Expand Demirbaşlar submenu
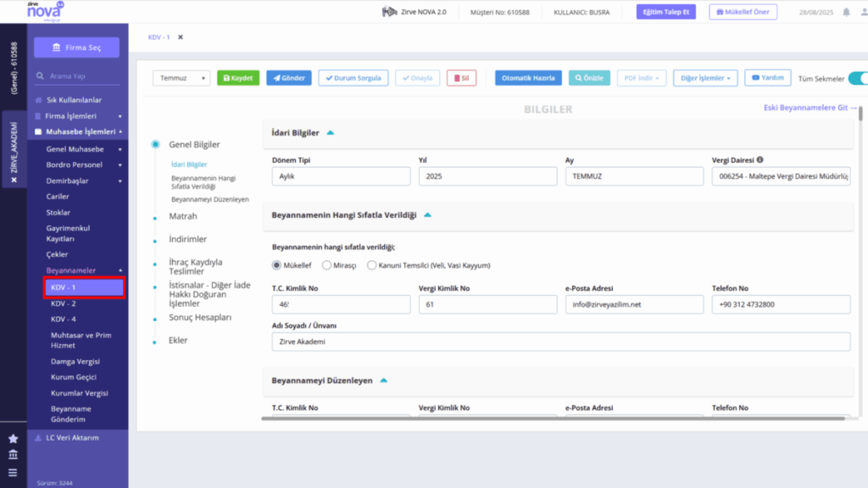The width and height of the screenshot is (868, 488). [83, 181]
